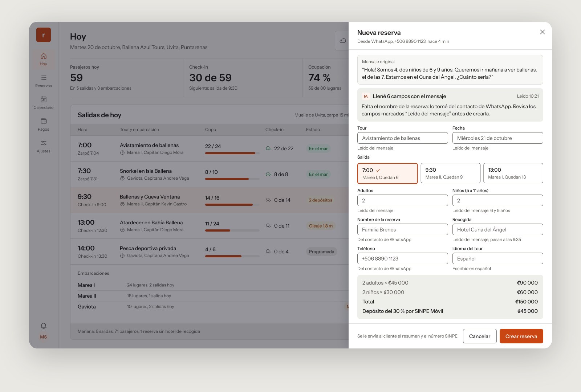Select the 13:00 Marea I departure
581x392 pixels.
[513, 173]
